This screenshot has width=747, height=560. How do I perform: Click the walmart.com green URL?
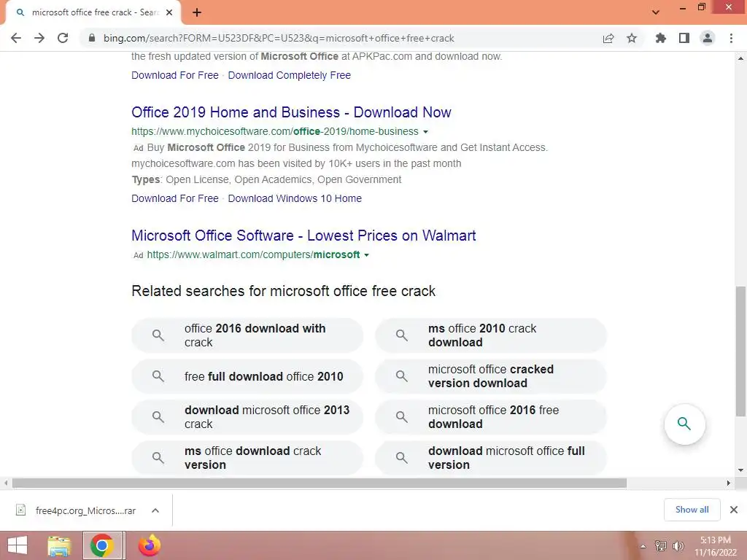253,254
